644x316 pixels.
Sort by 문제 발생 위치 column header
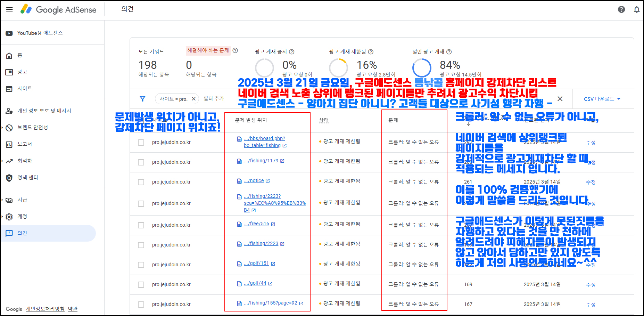click(251, 120)
